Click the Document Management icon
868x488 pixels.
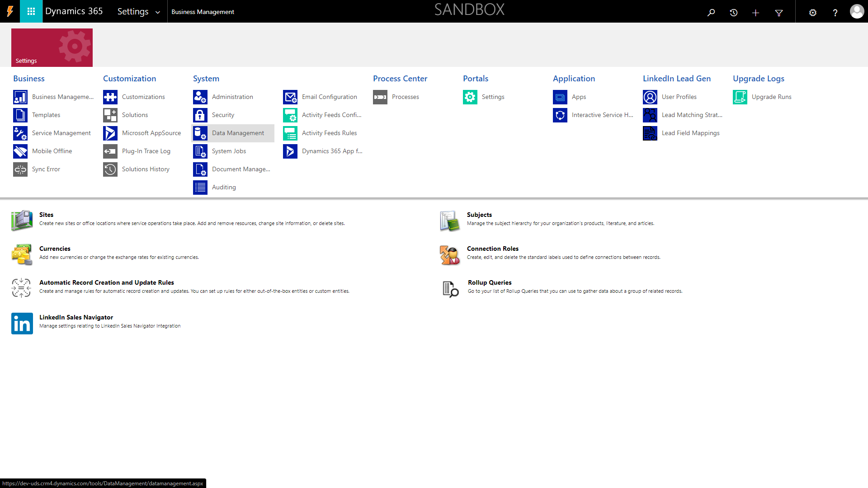point(200,169)
